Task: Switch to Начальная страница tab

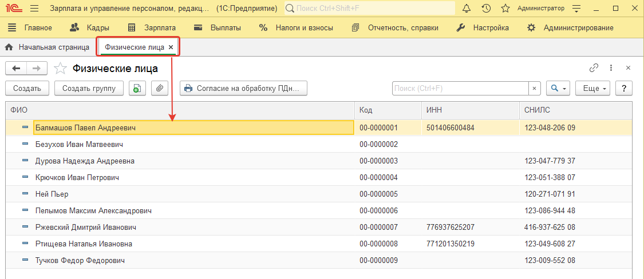Action: pos(48,47)
